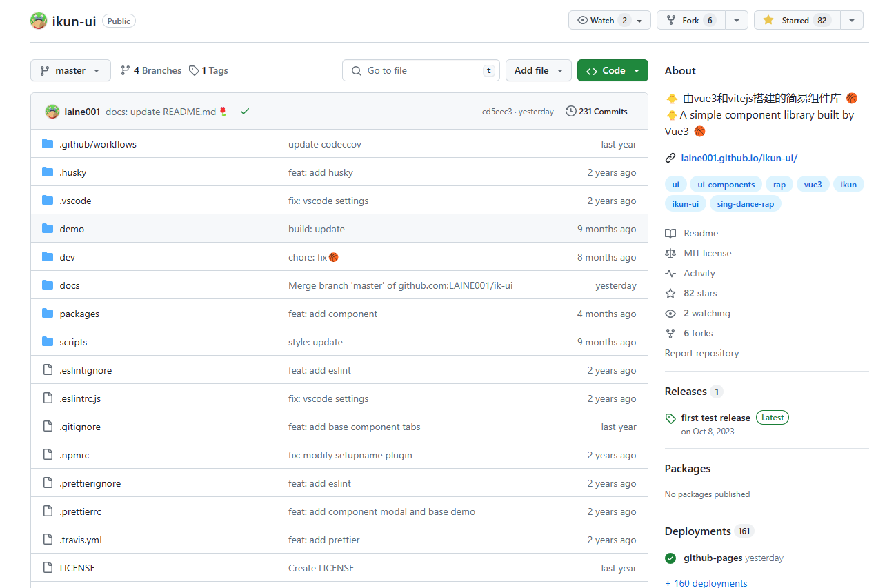Open the dropdown arrow beside Fork

click(736, 21)
